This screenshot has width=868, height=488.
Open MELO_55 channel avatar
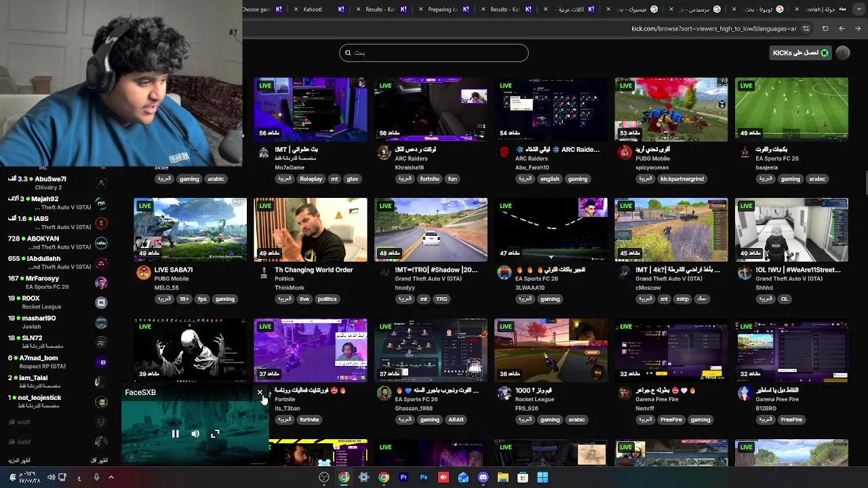[143, 272]
